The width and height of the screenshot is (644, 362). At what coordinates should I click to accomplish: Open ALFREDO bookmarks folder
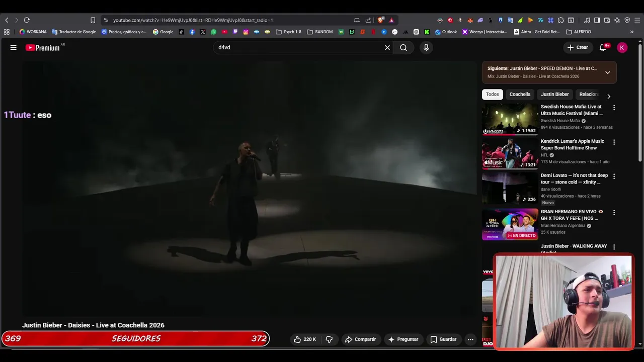coord(579,32)
